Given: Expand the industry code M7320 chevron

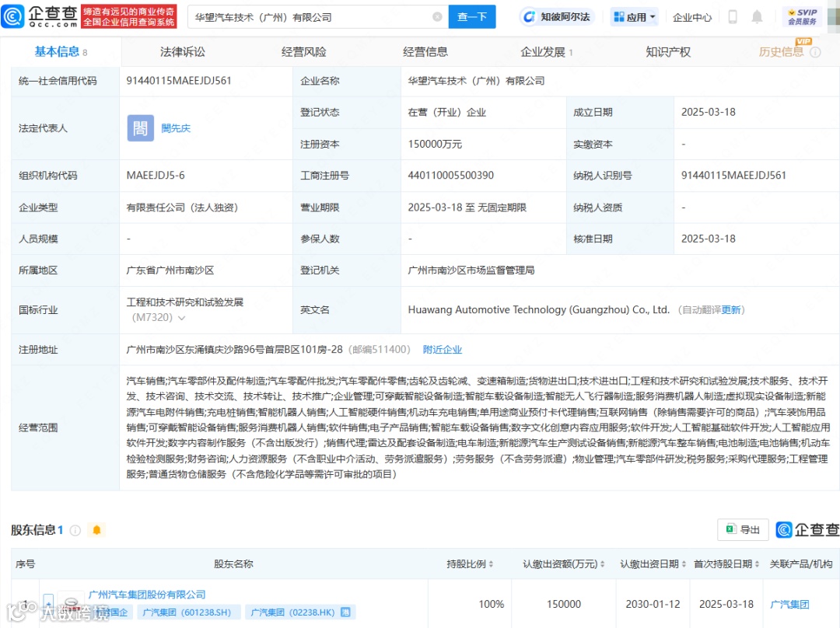Looking at the screenshot, I should click(x=181, y=318).
